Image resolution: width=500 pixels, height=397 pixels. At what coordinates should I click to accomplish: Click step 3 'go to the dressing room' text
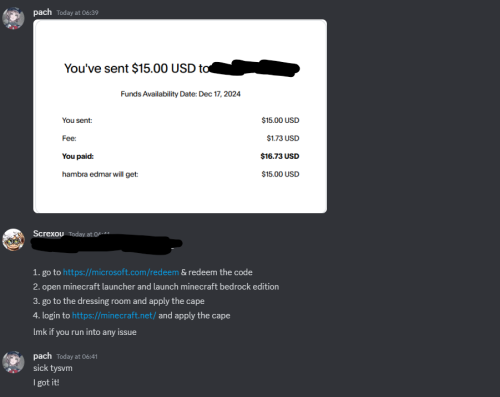click(119, 301)
